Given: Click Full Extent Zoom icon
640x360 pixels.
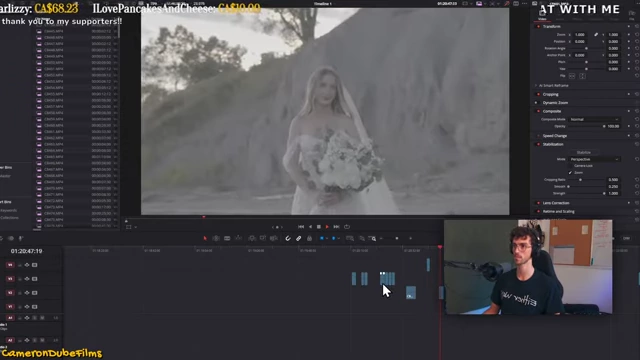Looking at the screenshot, I should coord(350,238).
